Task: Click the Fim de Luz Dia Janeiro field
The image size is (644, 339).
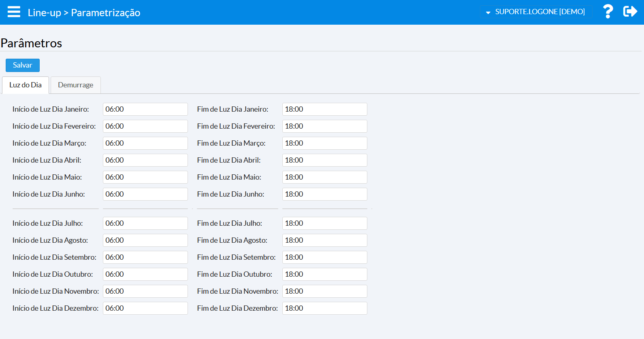Action: [324, 109]
